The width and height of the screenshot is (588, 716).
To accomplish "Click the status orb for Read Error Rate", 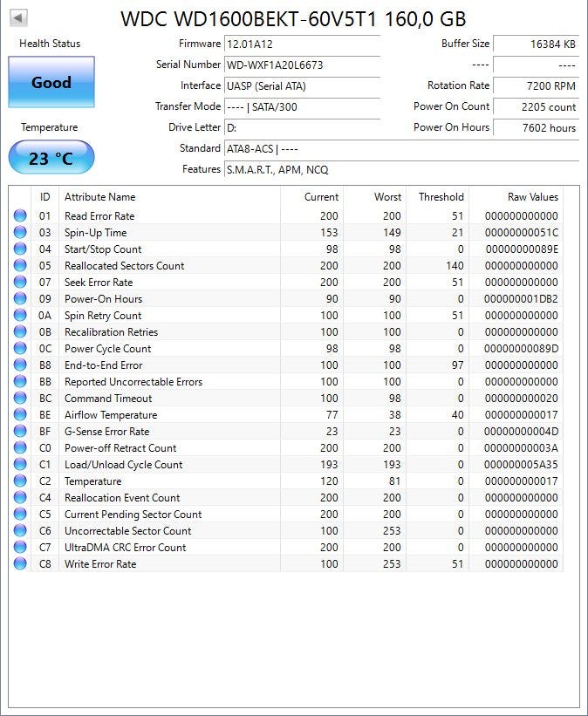I will point(20,216).
